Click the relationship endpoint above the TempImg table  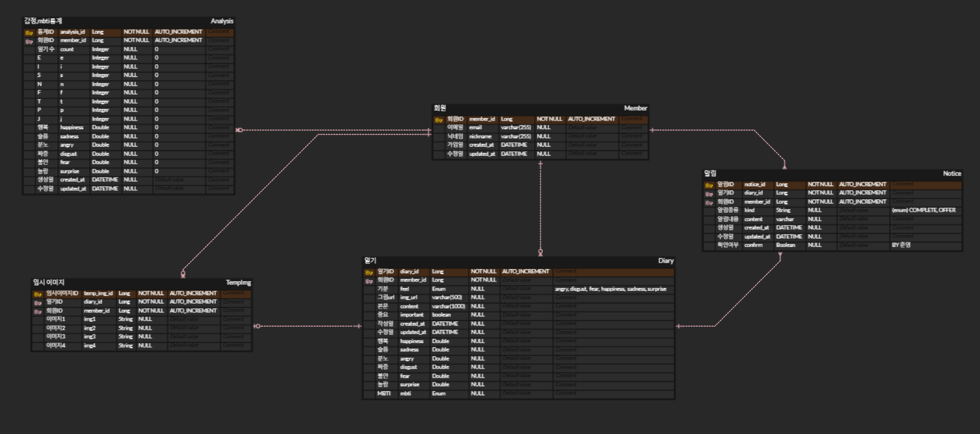(x=183, y=275)
